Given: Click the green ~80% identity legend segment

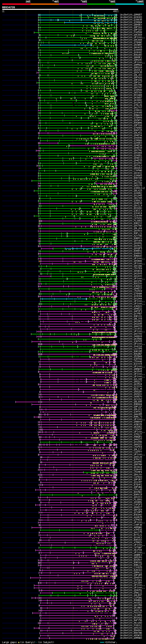Looking at the screenshot, I should coord(101,4).
